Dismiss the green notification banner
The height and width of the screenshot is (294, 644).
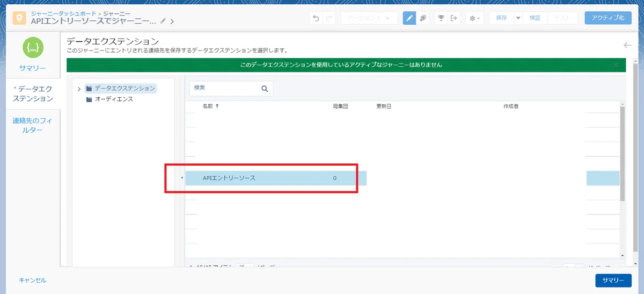point(616,65)
